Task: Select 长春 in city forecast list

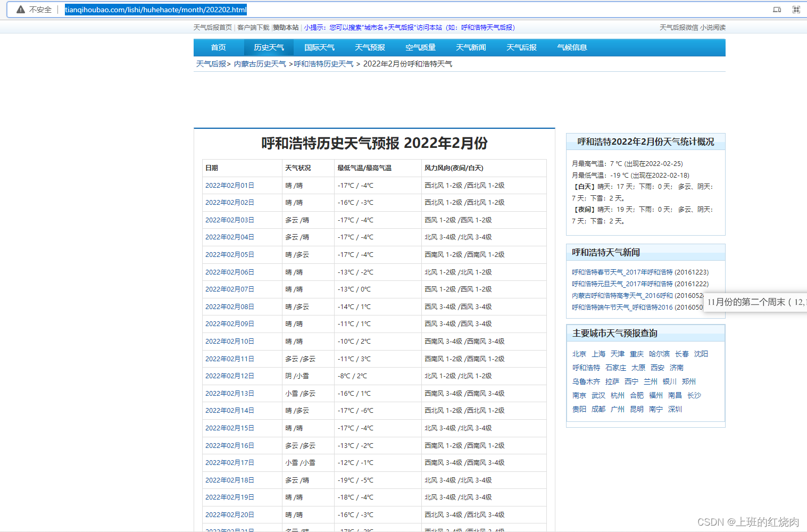Action: [x=682, y=354]
